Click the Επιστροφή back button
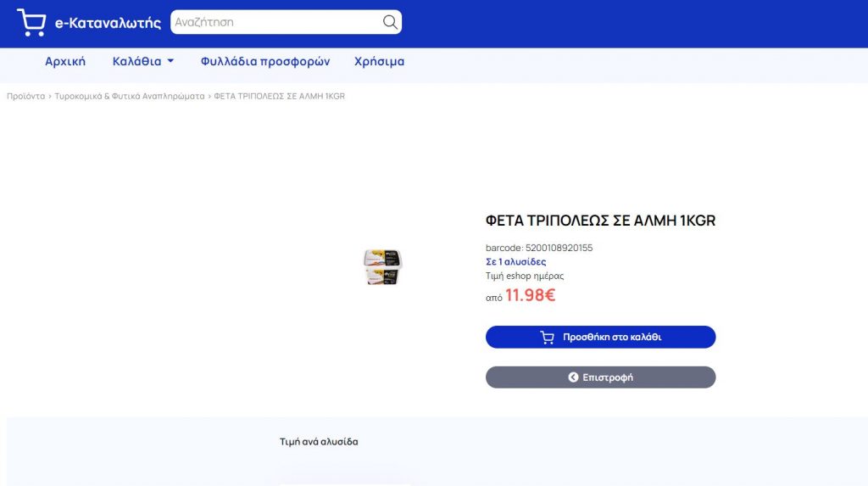This screenshot has width=868, height=486. coord(601,377)
